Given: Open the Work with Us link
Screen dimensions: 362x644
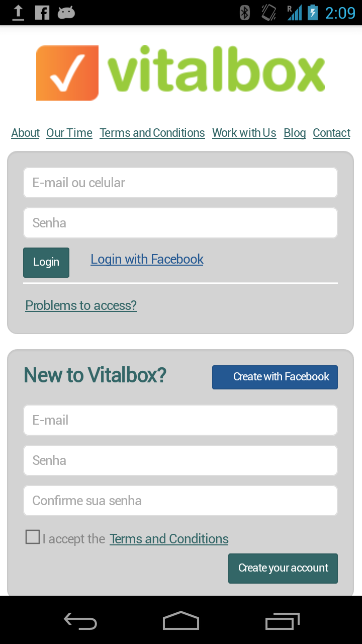Looking at the screenshot, I should pos(244,133).
